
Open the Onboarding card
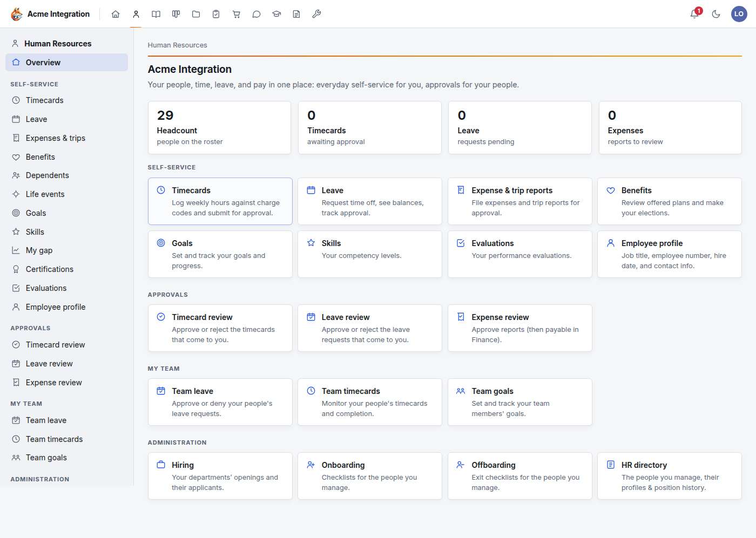370,476
